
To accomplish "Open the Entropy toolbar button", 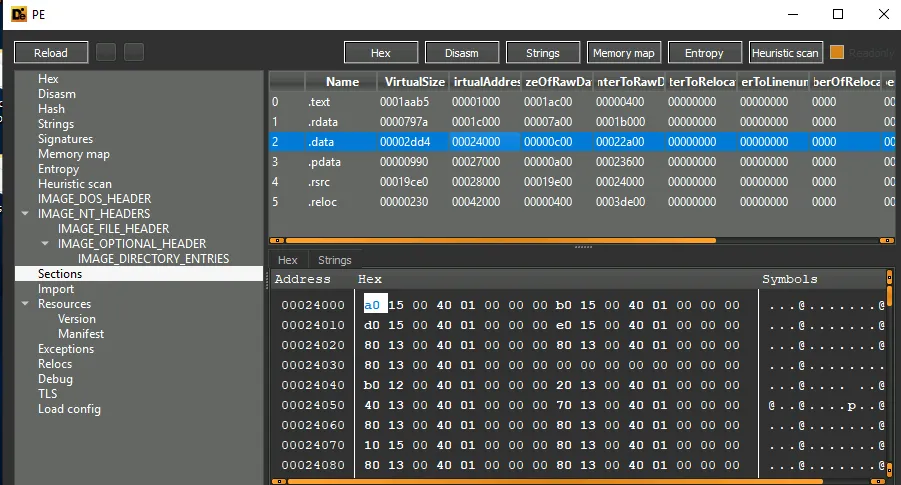I will (704, 53).
